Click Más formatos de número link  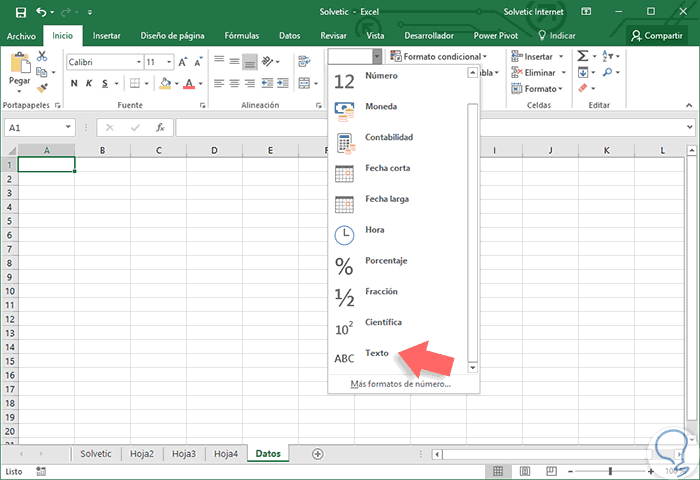click(400, 384)
